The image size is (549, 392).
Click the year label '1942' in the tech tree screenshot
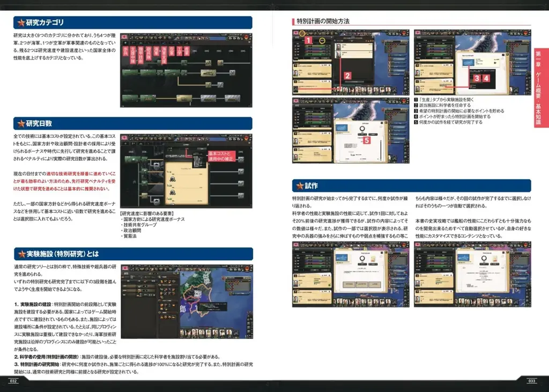tap(207, 51)
